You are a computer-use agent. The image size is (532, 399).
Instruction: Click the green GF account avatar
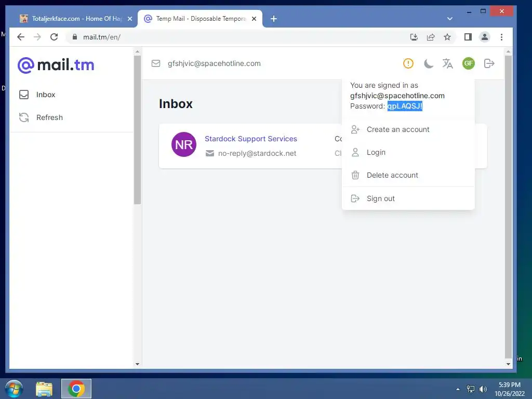pyautogui.click(x=469, y=63)
